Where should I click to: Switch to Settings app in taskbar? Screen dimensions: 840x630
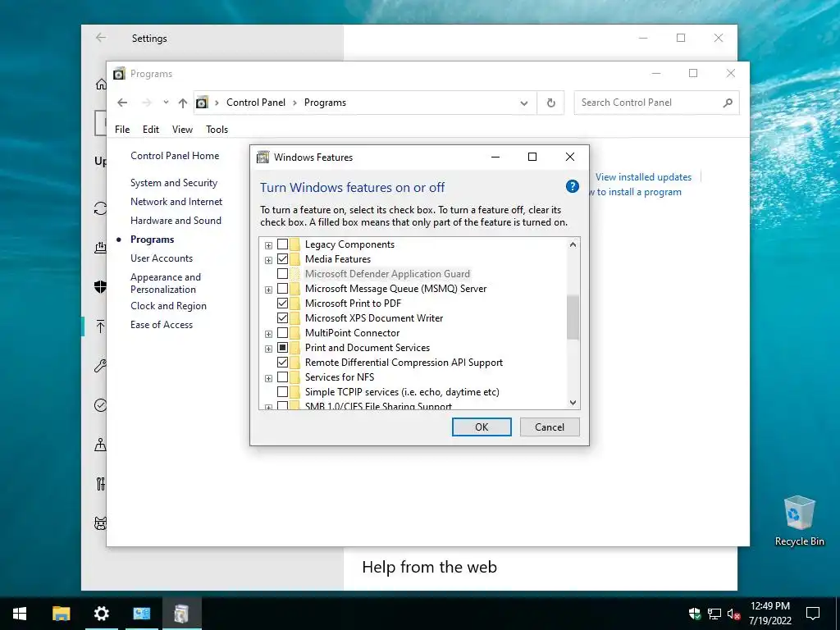pyautogui.click(x=101, y=614)
